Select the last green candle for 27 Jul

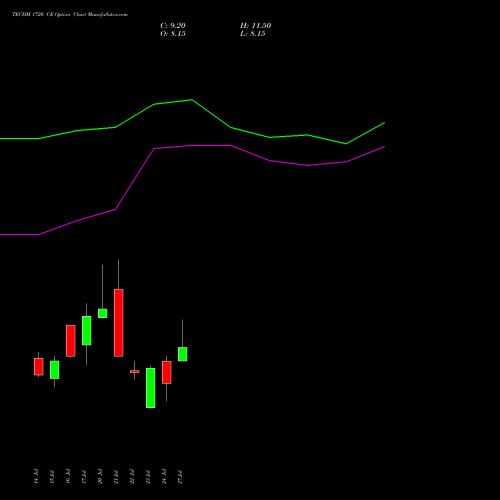(183, 354)
